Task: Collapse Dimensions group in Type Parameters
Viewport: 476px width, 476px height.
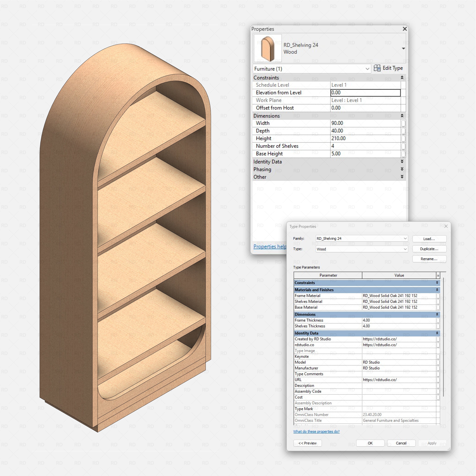Action: click(x=437, y=314)
